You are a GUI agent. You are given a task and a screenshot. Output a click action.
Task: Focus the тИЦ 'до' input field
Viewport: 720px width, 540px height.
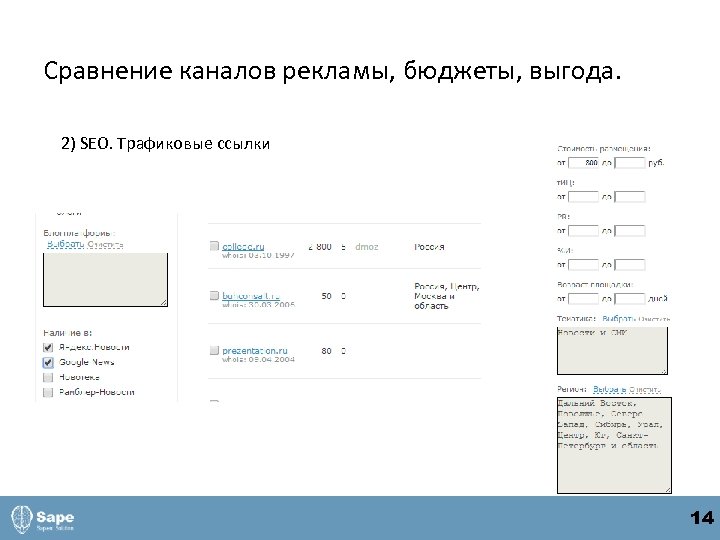tap(630, 197)
